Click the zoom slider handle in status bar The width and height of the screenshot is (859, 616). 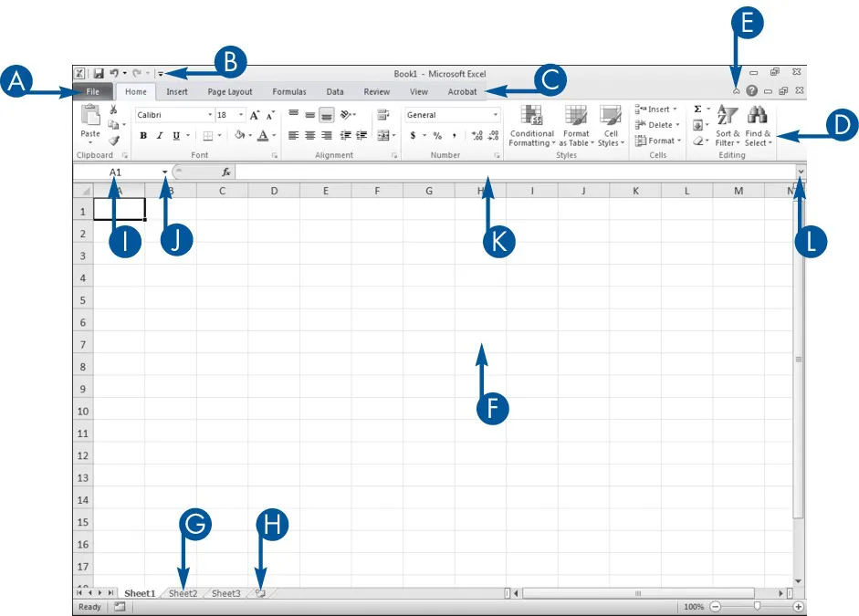point(756,607)
